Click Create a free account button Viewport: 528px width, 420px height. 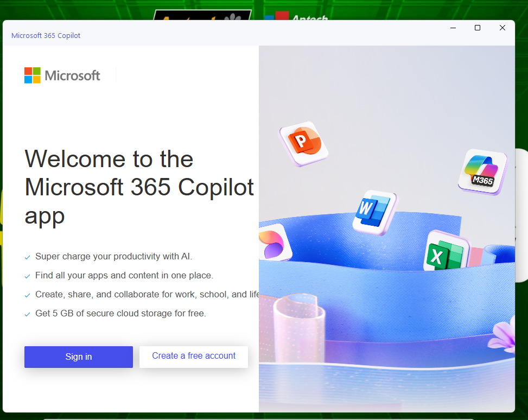click(194, 357)
